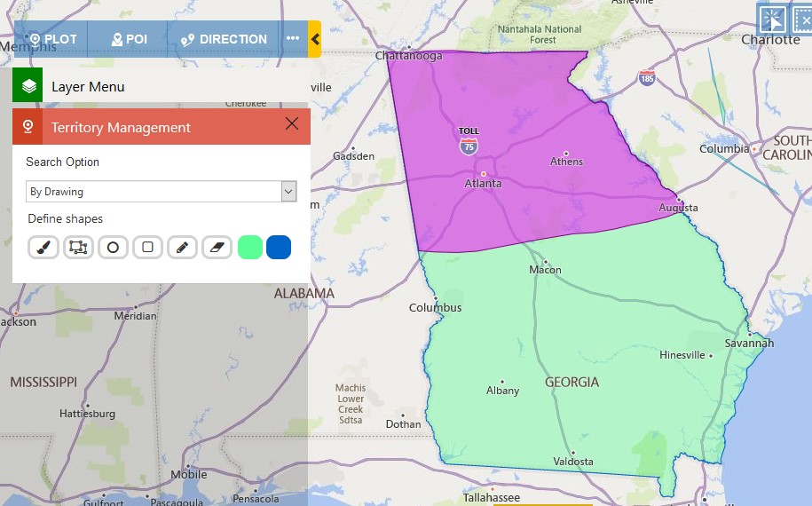812x506 pixels.
Task: Open the PLOT tab
Action: pos(51,39)
